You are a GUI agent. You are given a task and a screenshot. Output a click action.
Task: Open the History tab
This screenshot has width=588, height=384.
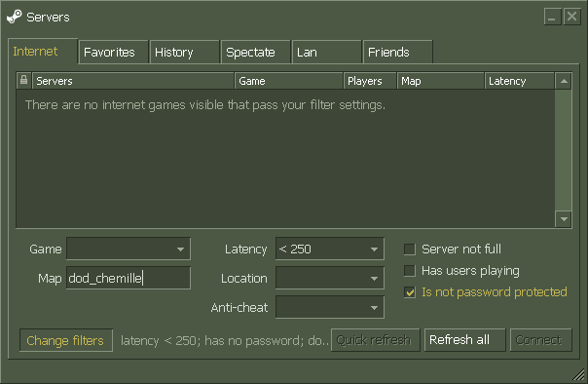[185, 53]
